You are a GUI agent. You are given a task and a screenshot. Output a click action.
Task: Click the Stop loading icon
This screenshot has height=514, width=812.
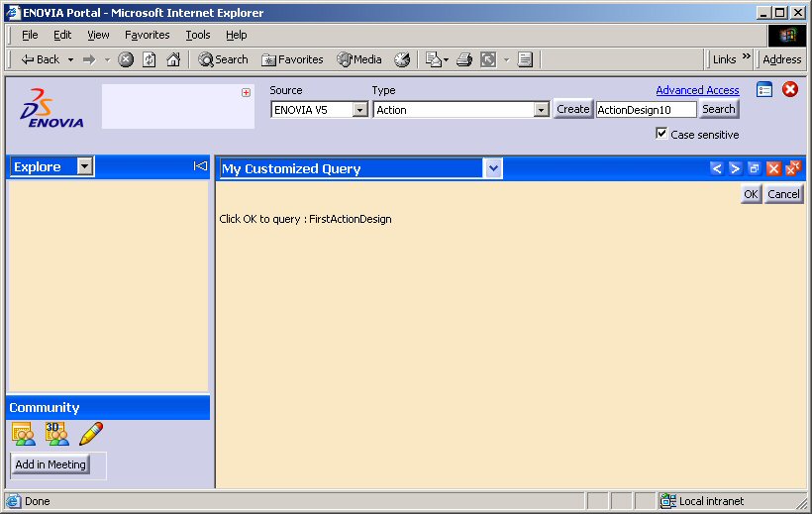[x=126, y=60]
